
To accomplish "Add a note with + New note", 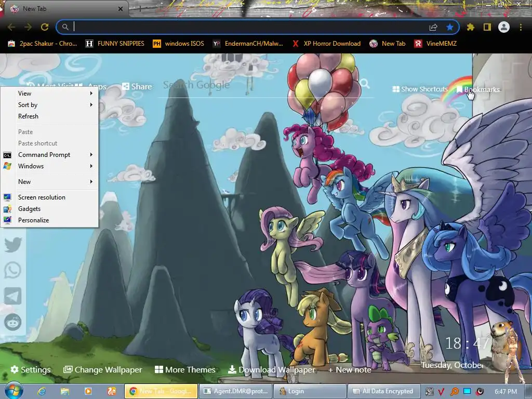I will pos(350,370).
